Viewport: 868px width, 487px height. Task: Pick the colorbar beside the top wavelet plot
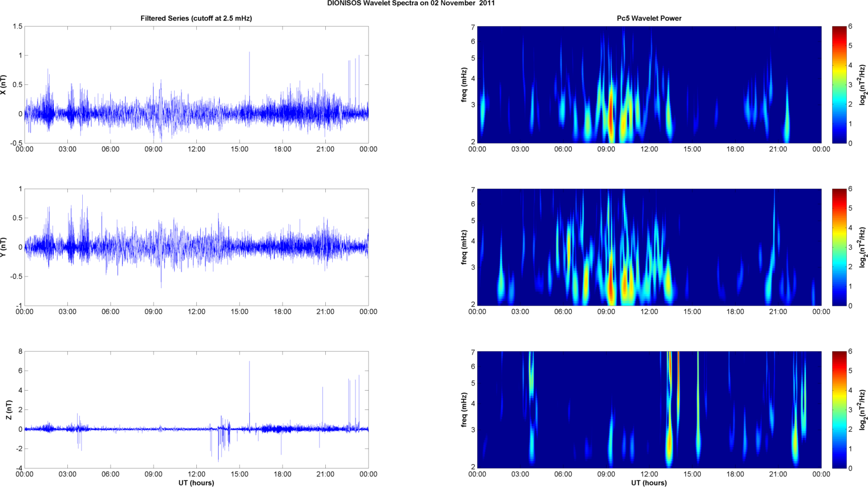point(839,85)
